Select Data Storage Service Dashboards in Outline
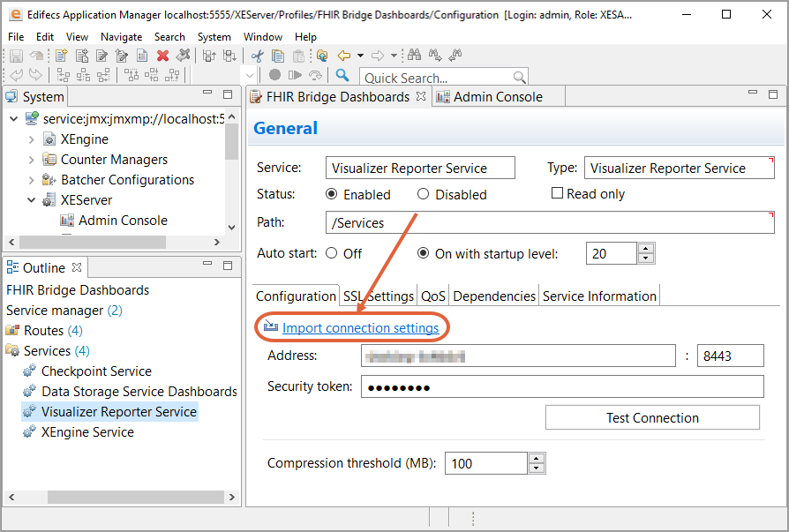The image size is (789, 532). pos(139,391)
